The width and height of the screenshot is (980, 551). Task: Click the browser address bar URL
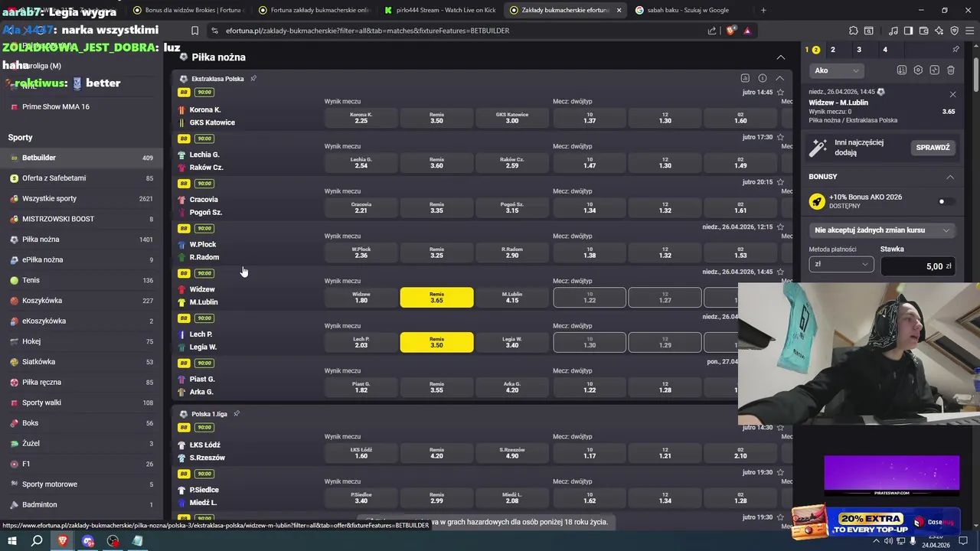(367, 31)
